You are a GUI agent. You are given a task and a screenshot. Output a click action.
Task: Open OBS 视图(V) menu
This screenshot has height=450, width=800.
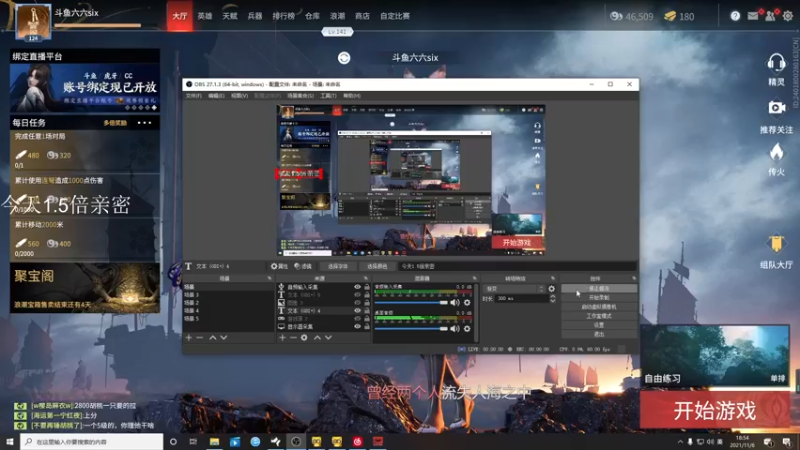tap(239, 96)
